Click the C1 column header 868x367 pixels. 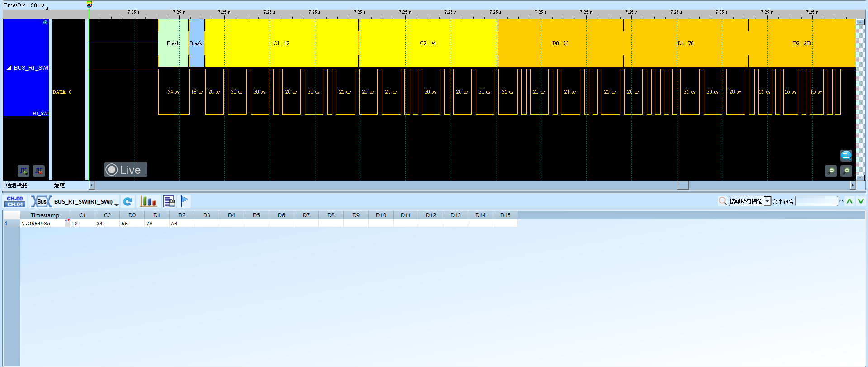(82, 215)
